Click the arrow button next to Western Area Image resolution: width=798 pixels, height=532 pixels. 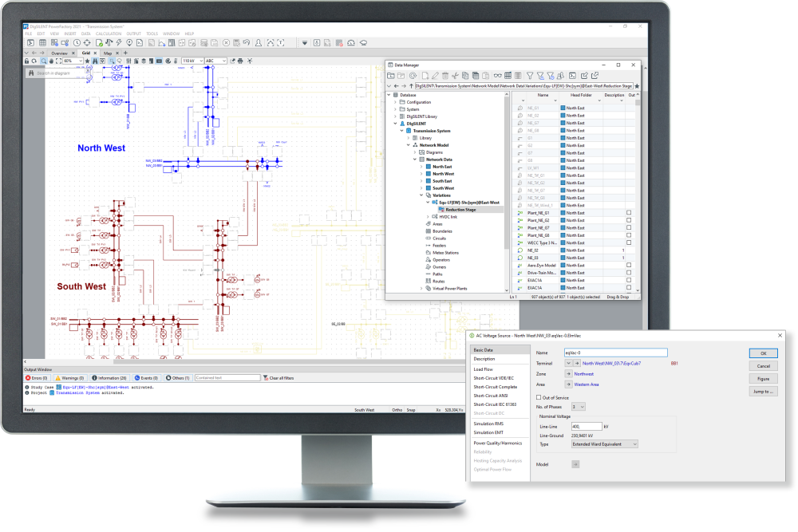(x=568, y=384)
